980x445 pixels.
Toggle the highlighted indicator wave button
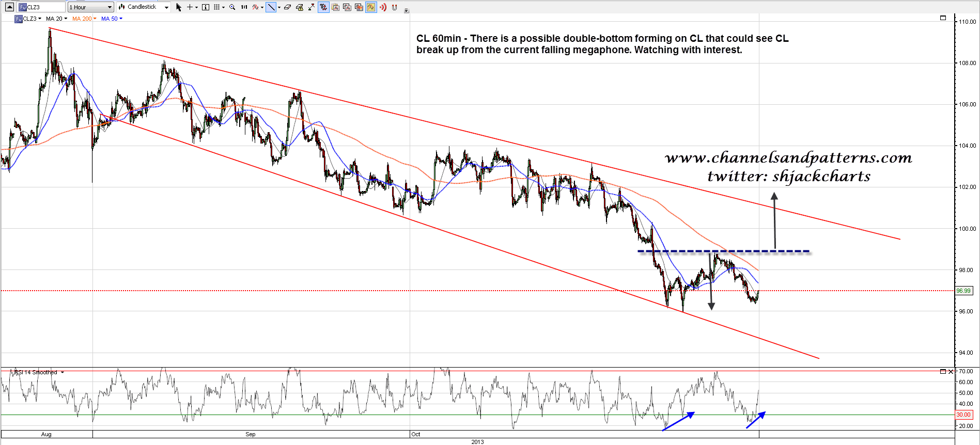point(371,7)
